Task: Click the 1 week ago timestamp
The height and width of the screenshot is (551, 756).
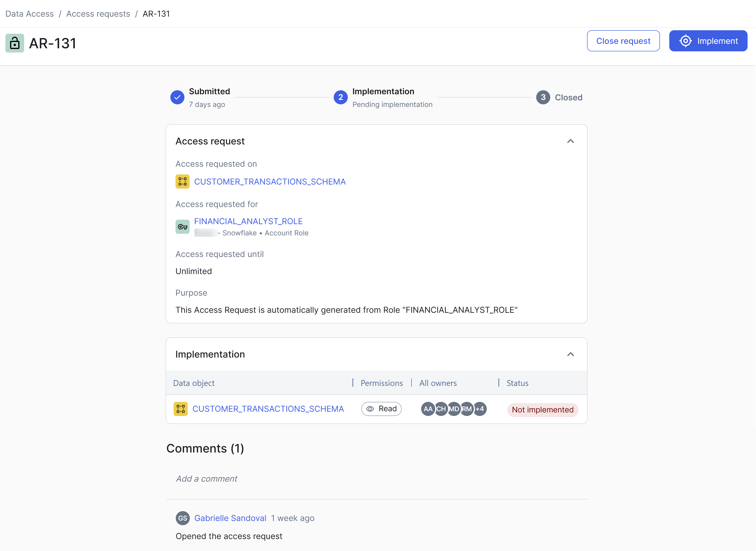Action: 293,518
